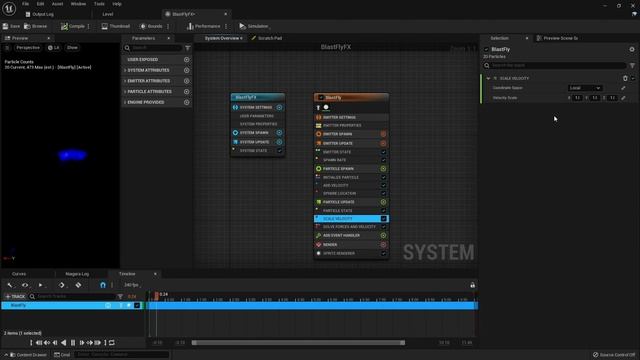Click the Perspective viewport button
The image size is (640, 360).
click(x=28, y=48)
